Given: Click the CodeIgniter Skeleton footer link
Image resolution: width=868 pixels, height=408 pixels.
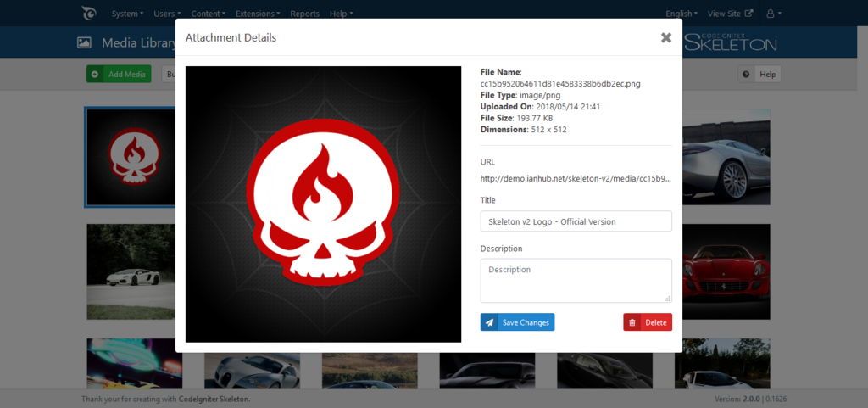Looking at the screenshot, I should click(214, 399).
